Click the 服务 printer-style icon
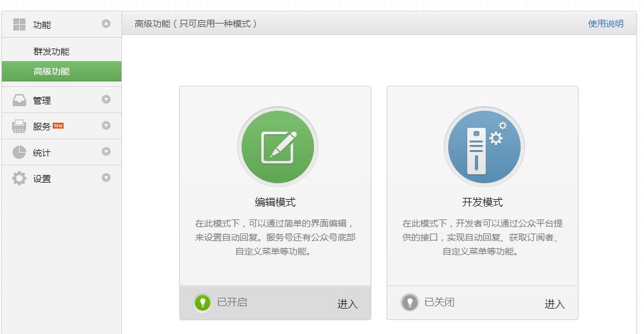This screenshot has width=644, height=334. (19, 126)
